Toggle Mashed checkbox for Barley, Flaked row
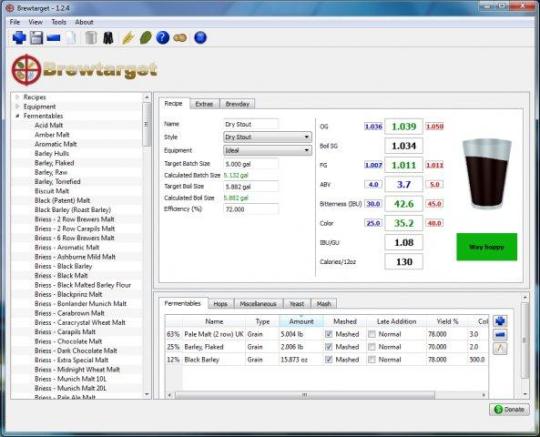 tap(329, 347)
